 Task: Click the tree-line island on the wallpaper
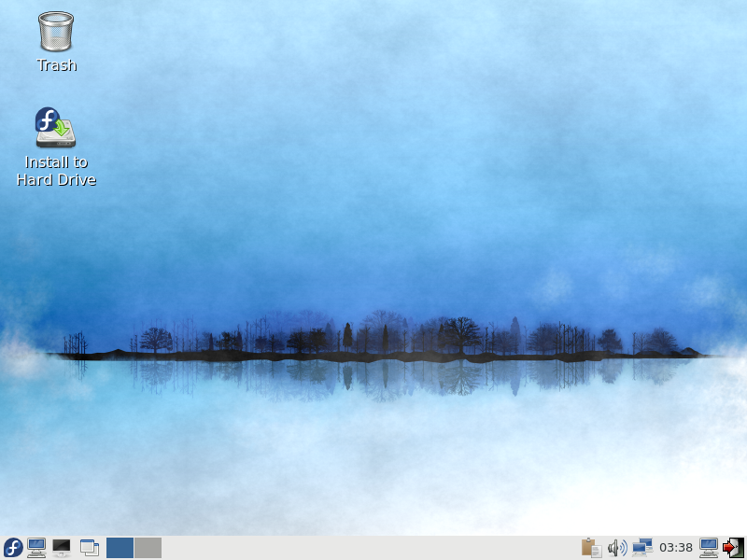click(x=373, y=341)
